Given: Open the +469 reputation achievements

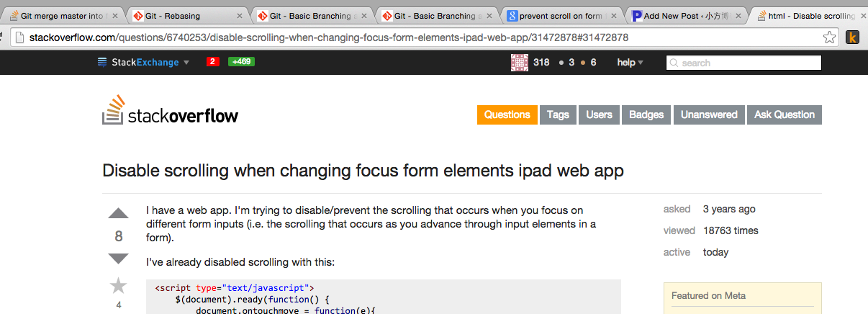Looking at the screenshot, I should 241,62.
